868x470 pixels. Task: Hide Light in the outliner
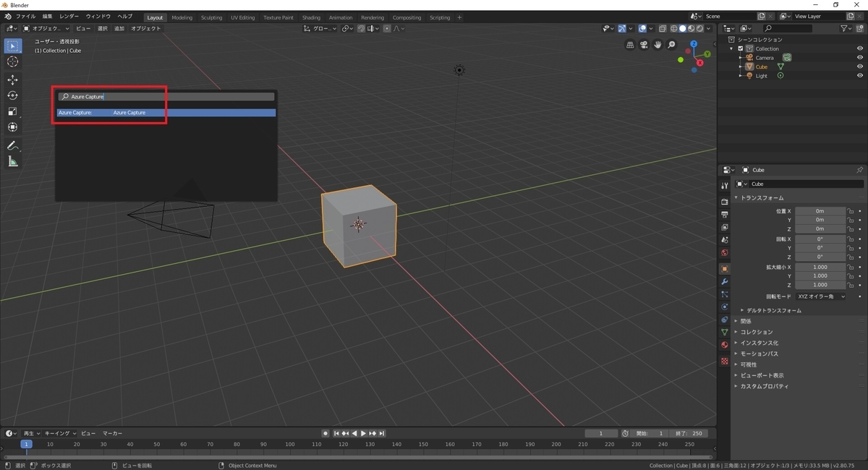click(x=860, y=76)
